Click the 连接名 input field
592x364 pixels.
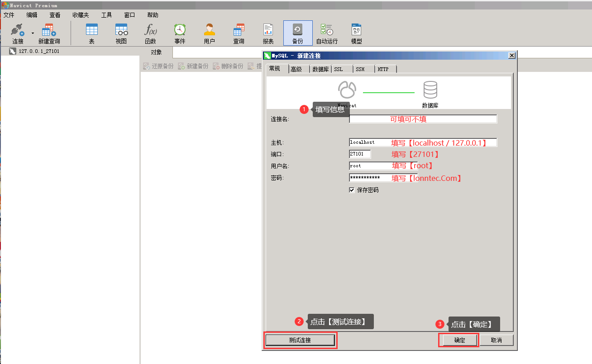coord(423,119)
